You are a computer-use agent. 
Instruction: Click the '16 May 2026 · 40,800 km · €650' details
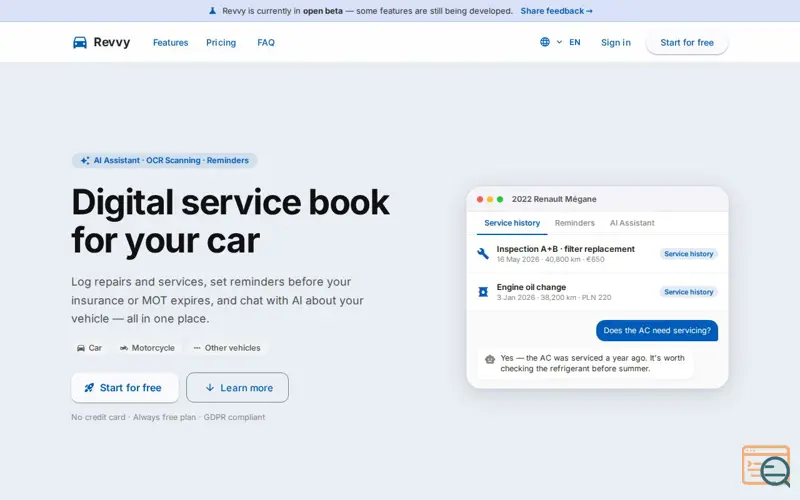pos(550,260)
